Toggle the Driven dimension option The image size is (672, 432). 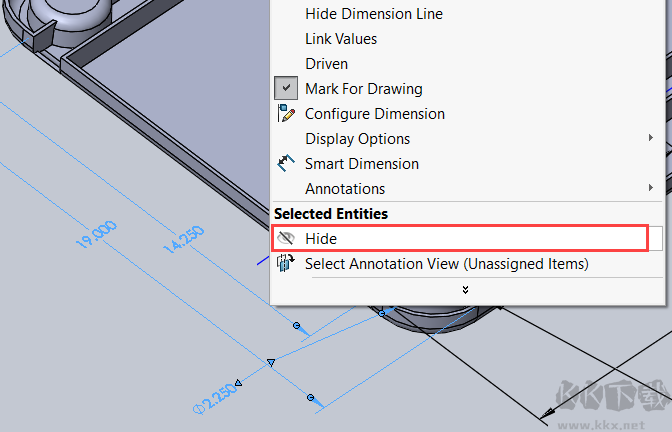(x=326, y=64)
